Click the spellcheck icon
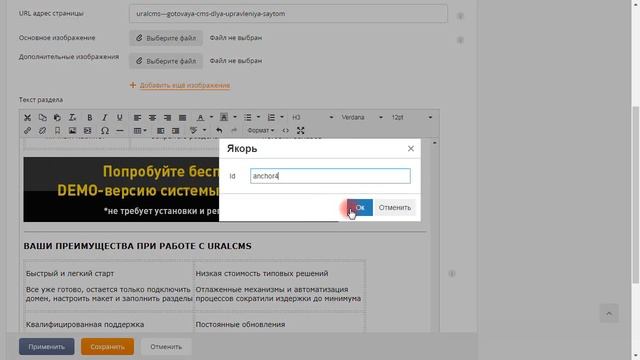 (193, 131)
